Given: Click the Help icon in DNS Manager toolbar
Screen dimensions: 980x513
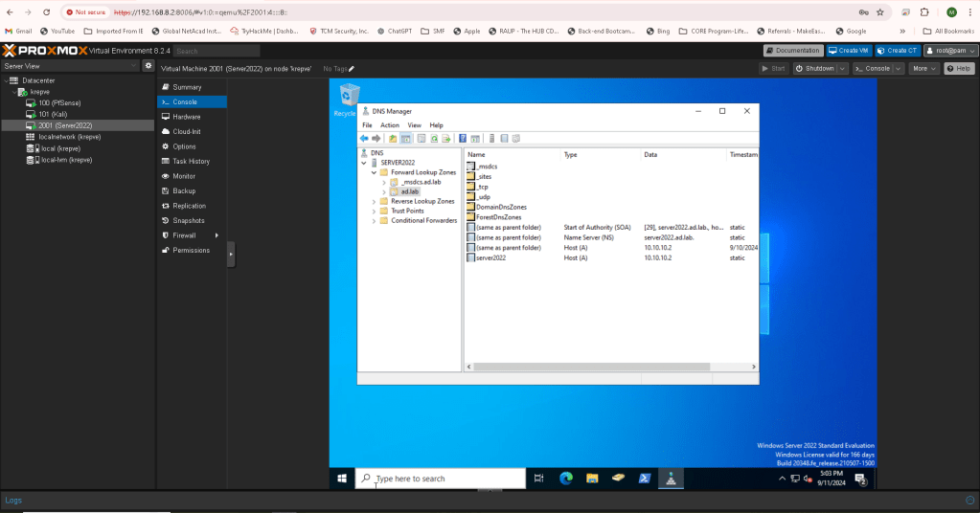Looking at the screenshot, I should [462, 139].
